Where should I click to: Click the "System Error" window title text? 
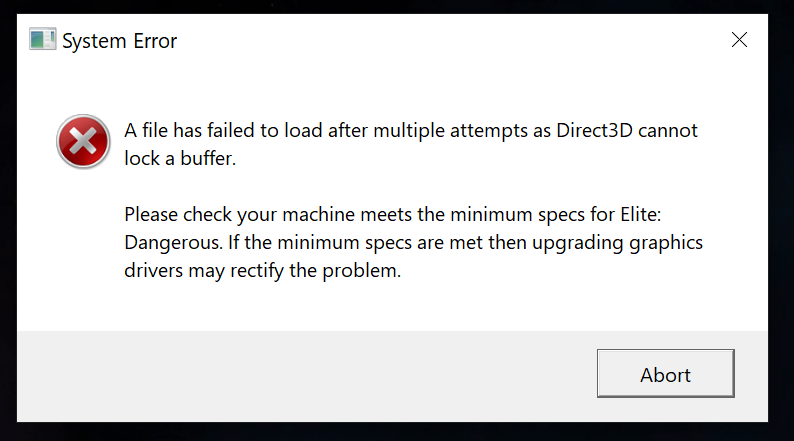(x=119, y=41)
